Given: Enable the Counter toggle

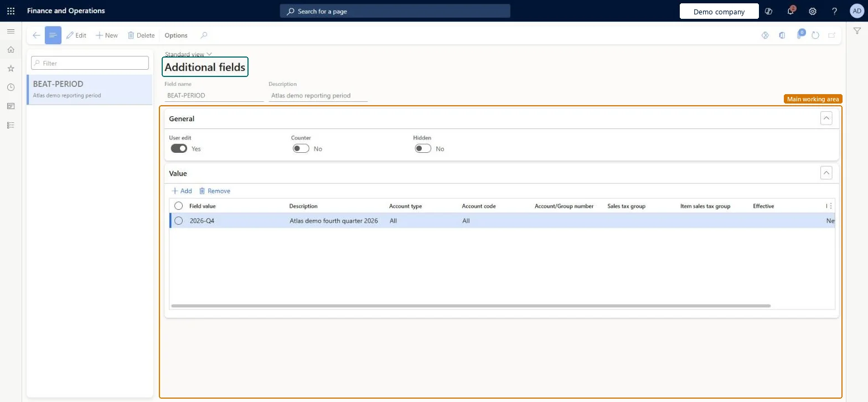Looking at the screenshot, I should coord(301,148).
